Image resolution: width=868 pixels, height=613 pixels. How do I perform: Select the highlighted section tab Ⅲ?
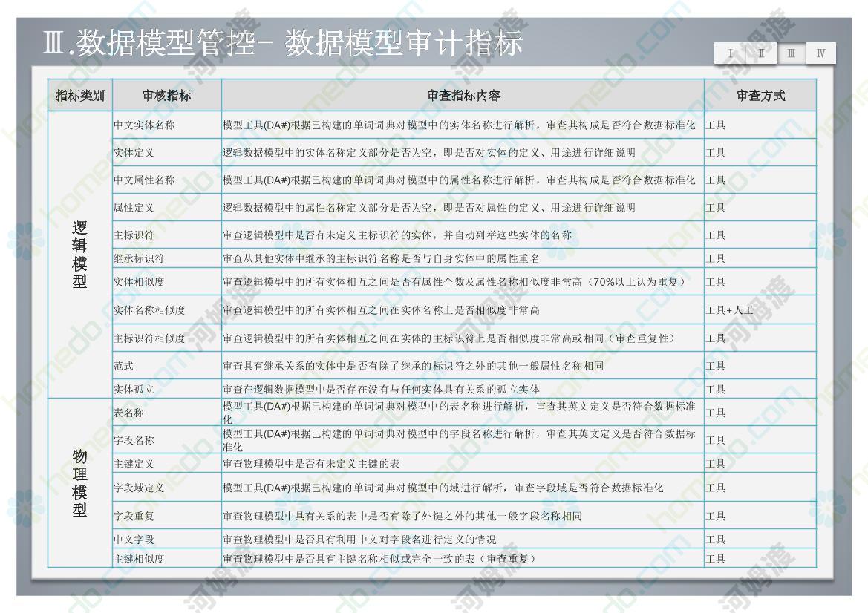(x=791, y=53)
